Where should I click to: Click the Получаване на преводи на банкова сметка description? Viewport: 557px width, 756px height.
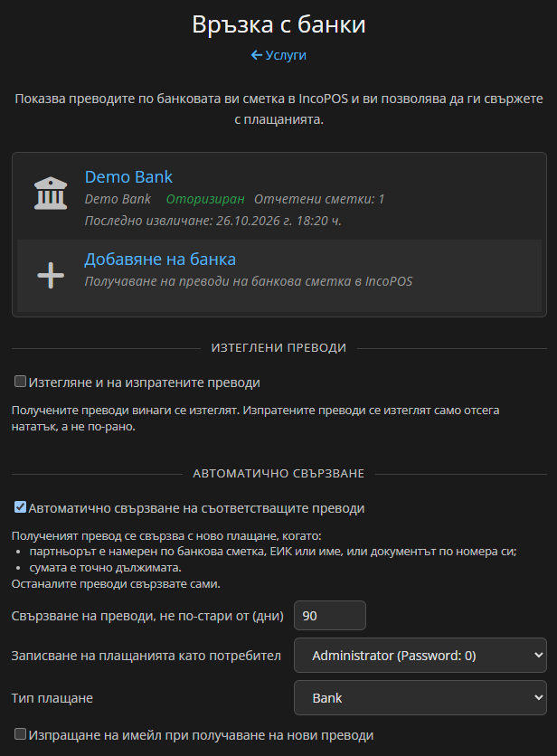coord(249,281)
